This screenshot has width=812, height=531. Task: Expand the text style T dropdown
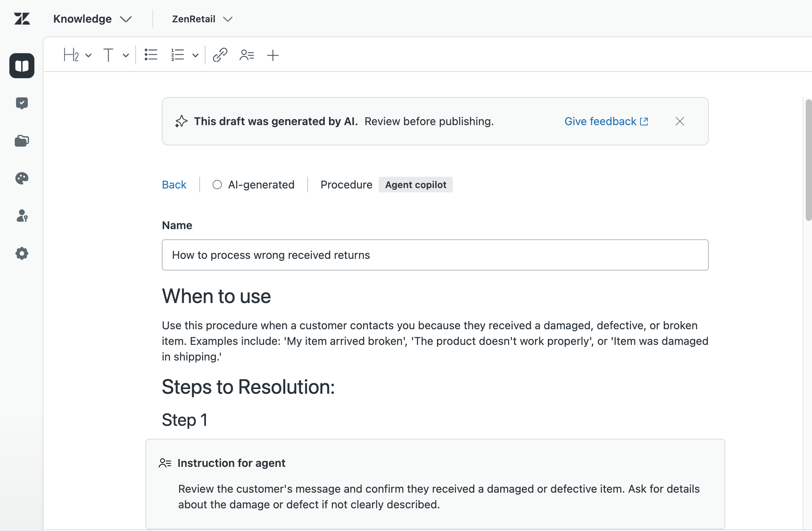pyautogui.click(x=126, y=55)
